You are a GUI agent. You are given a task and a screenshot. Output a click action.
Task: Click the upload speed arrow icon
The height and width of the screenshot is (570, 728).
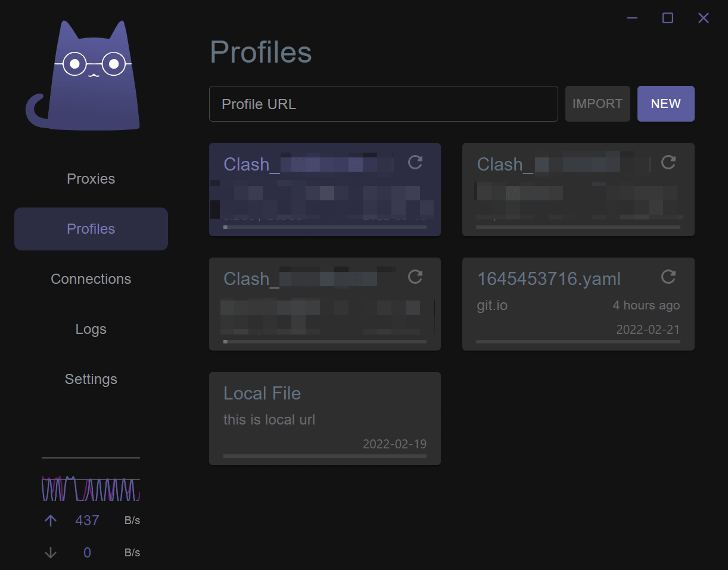[x=51, y=521]
